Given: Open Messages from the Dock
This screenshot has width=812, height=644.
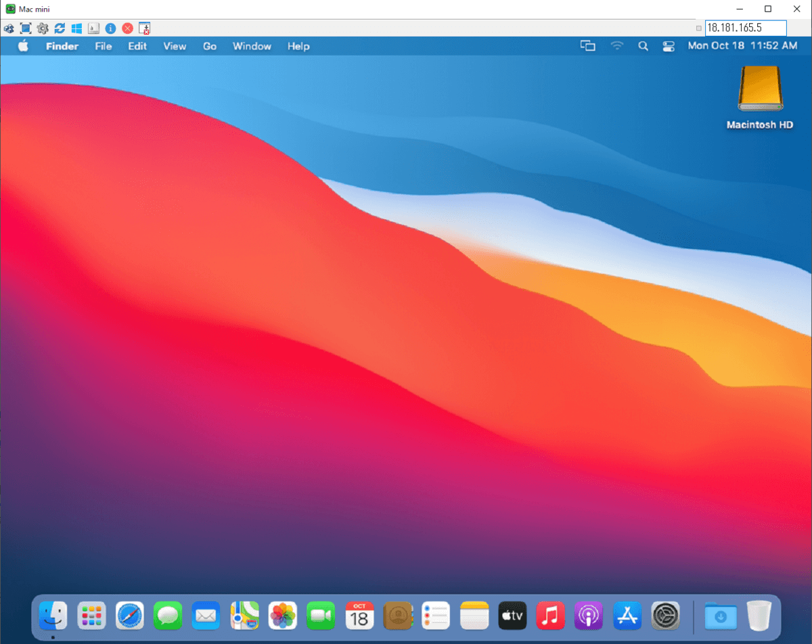Looking at the screenshot, I should [167, 616].
